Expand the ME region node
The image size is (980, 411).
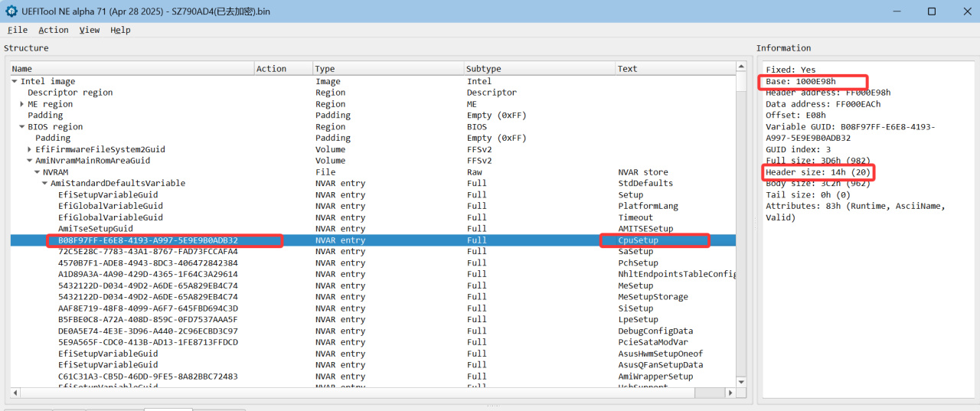[22, 104]
